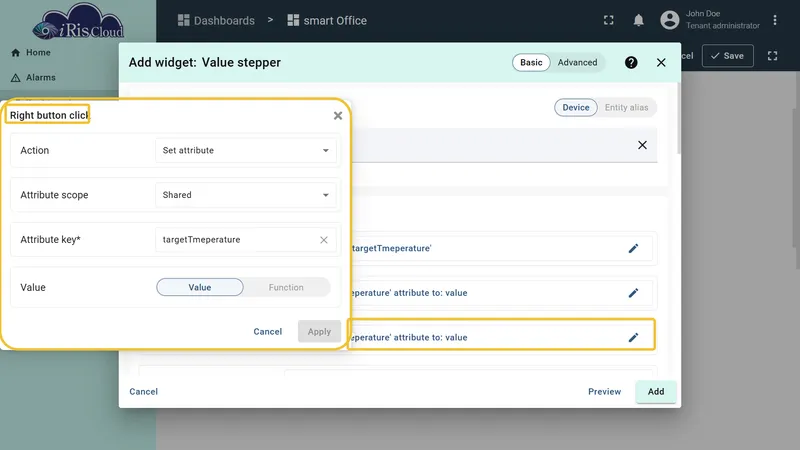The height and width of the screenshot is (450, 800).
Task: Open the Attribute scope dropdown set to Shared
Action: pyautogui.click(x=245, y=195)
